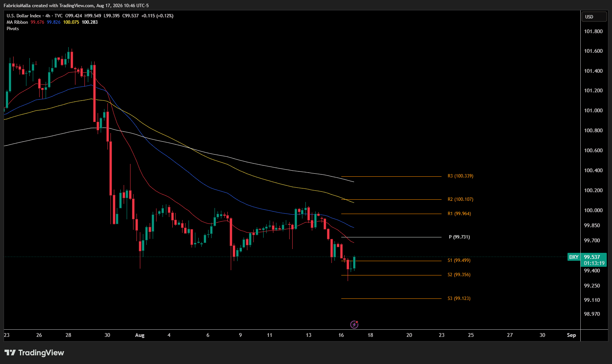Click 101.200 on the price scale
Screen dimensions: 612x364
coord(594,90)
